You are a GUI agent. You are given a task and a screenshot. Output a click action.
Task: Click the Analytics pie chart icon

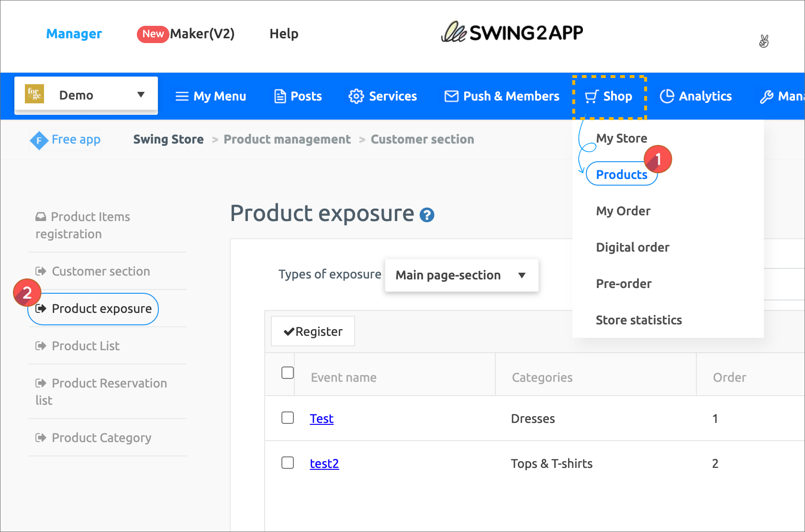(667, 96)
